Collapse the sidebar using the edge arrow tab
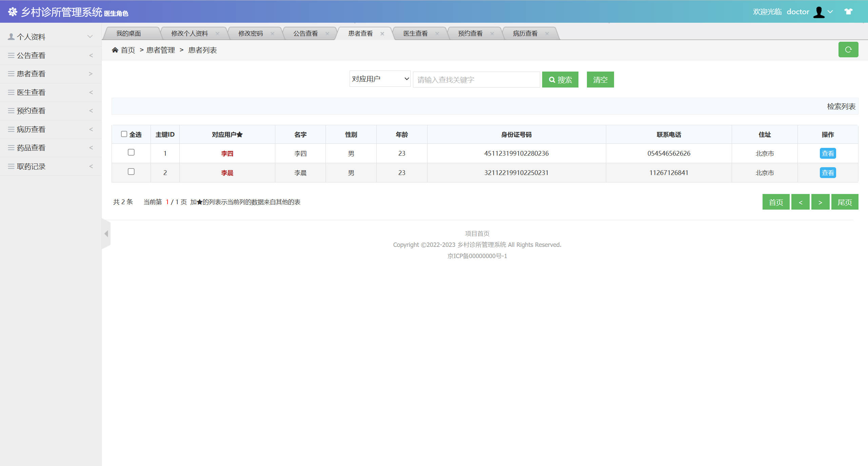The height and width of the screenshot is (466, 868). coord(106,234)
